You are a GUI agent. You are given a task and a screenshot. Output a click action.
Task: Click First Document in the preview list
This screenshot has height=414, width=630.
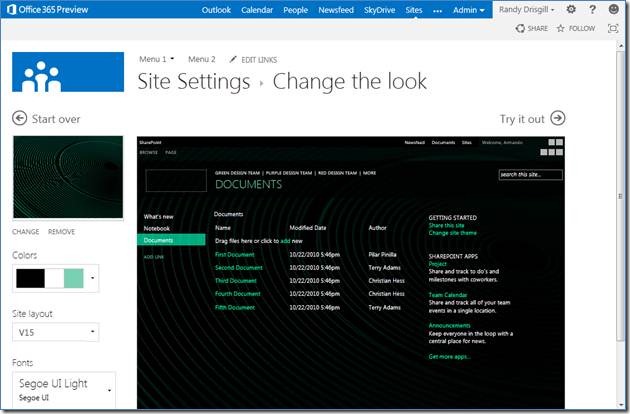coord(235,254)
